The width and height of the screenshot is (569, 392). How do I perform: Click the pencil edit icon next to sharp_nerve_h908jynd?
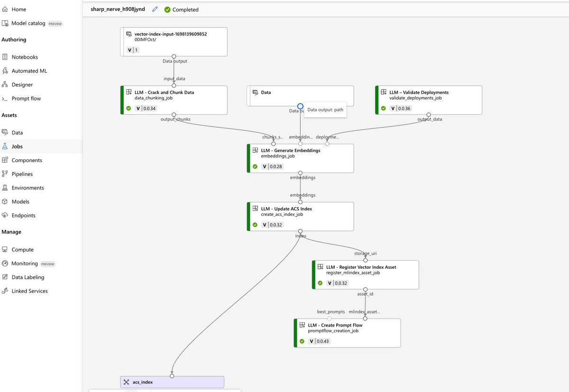(154, 9)
